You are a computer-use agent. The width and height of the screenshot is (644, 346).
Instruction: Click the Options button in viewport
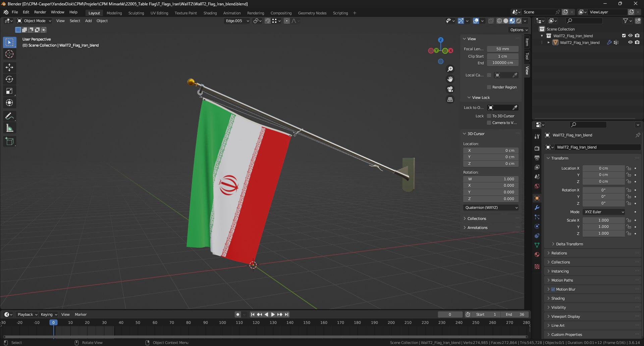tap(519, 30)
